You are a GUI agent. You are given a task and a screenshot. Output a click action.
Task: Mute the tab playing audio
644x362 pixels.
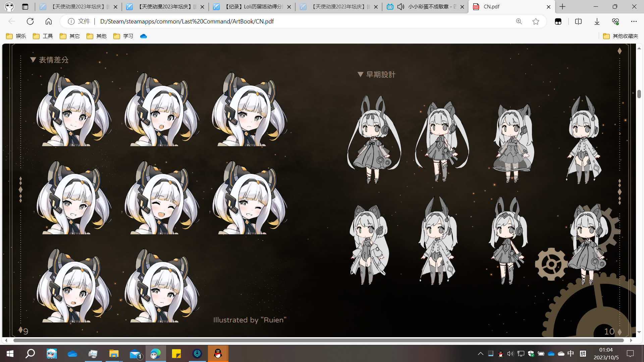(400, 7)
